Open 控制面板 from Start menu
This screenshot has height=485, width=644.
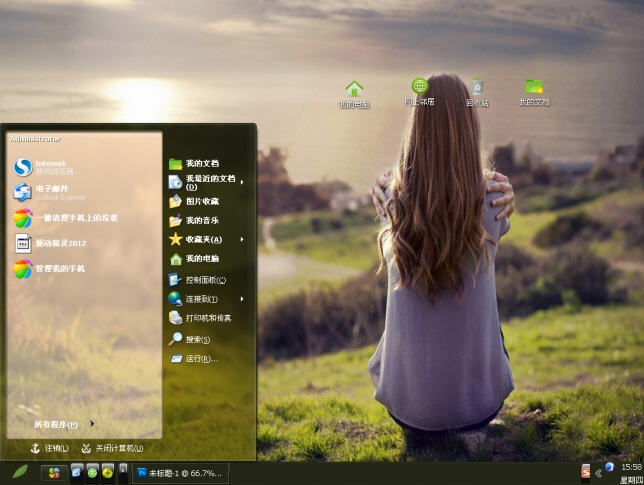(x=203, y=280)
